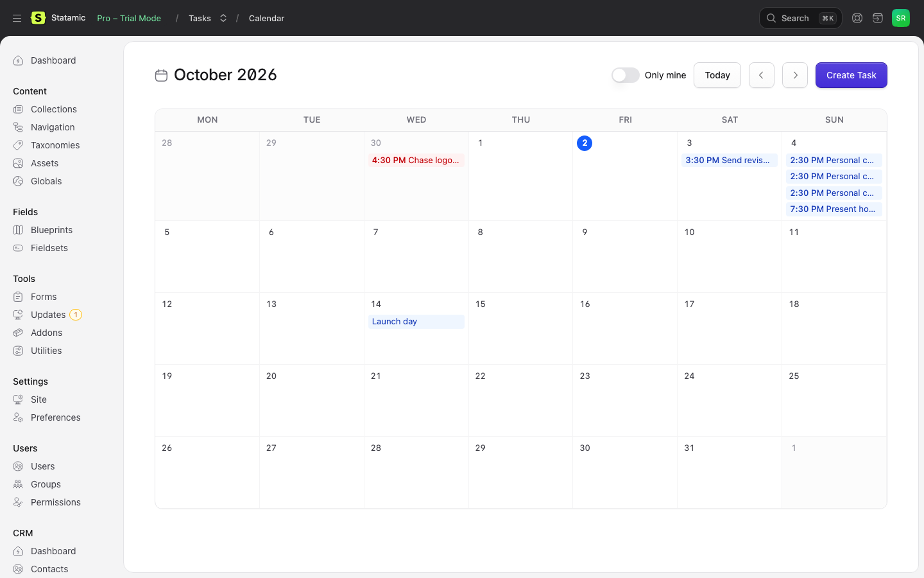Click the Users sidebar icon
Screen dimensions: 924x578
pos(18,466)
